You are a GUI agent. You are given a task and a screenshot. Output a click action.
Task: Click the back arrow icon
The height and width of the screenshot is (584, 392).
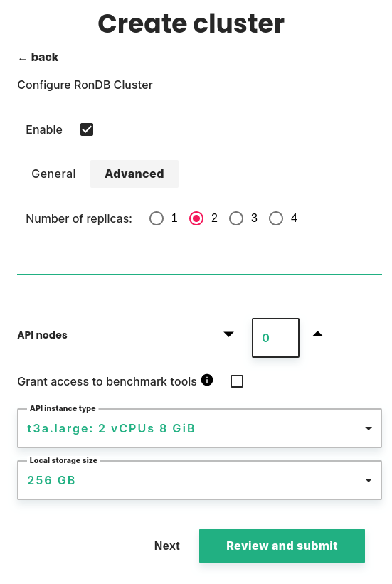[22, 58]
